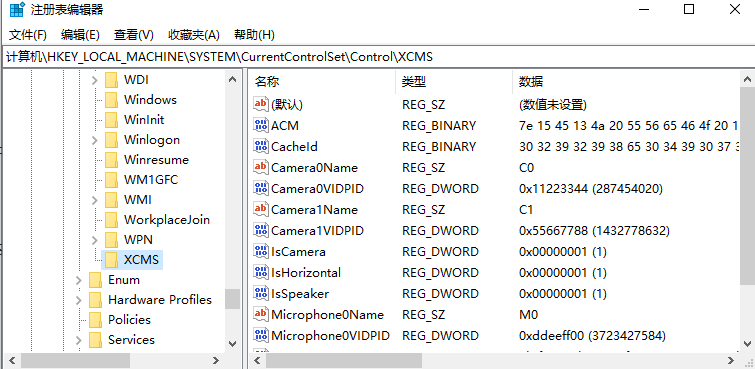
Task: Click data value 0xddeeff00 (3723427584)
Action: (592, 336)
